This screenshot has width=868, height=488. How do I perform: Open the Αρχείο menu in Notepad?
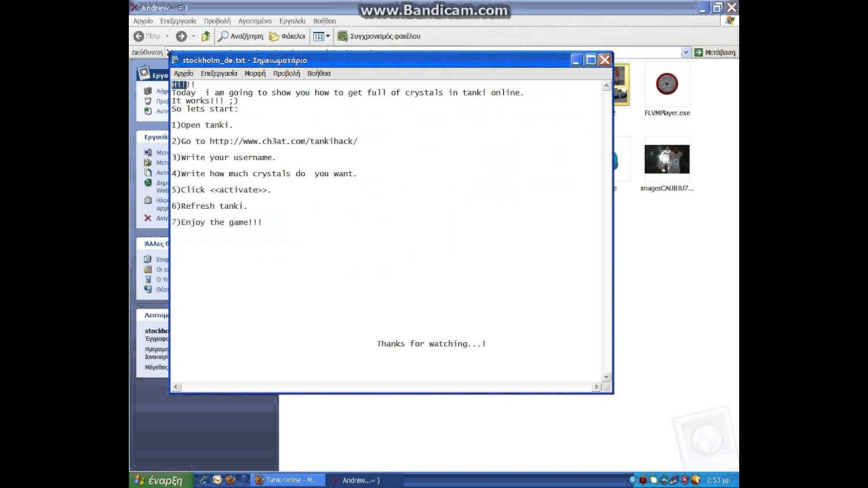pos(183,73)
